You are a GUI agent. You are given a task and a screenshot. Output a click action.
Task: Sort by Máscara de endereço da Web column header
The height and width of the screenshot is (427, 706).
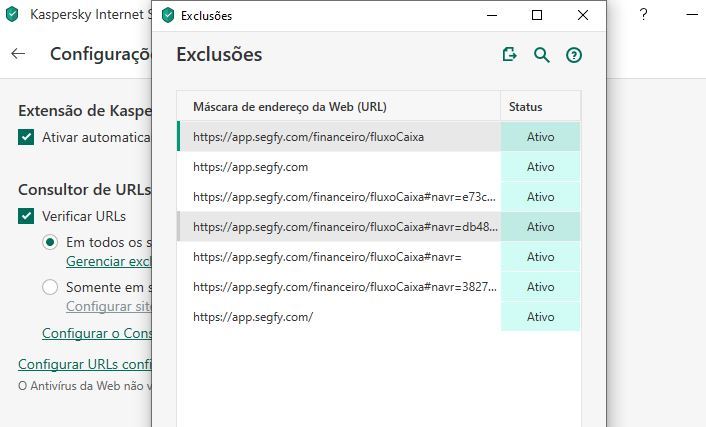tap(338, 106)
